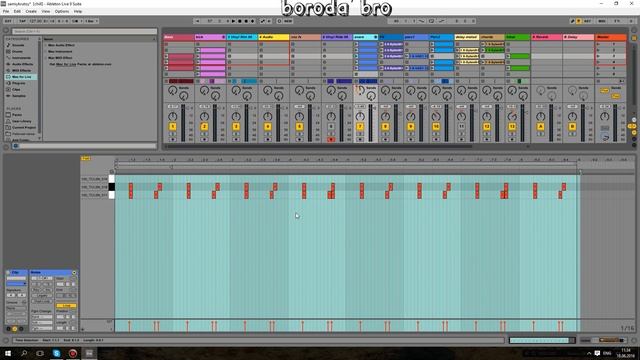
Task: Click Stop All Clips in Master track
Action: click(599, 81)
